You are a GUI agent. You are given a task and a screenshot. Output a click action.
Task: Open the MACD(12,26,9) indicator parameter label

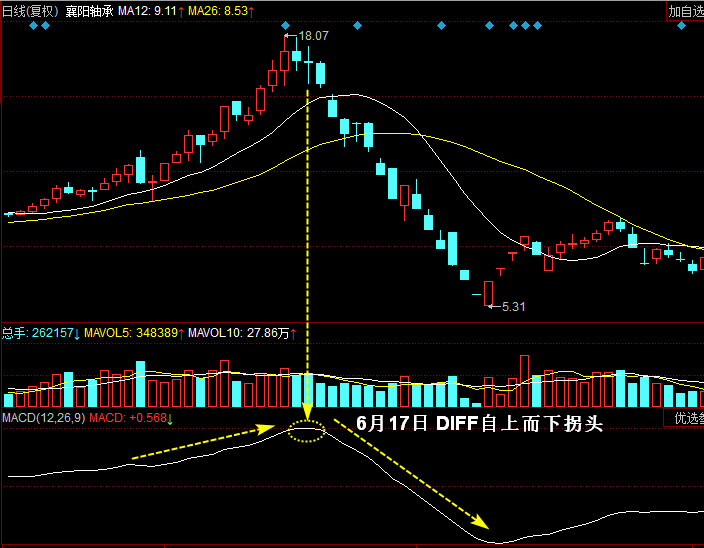coord(43,417)
